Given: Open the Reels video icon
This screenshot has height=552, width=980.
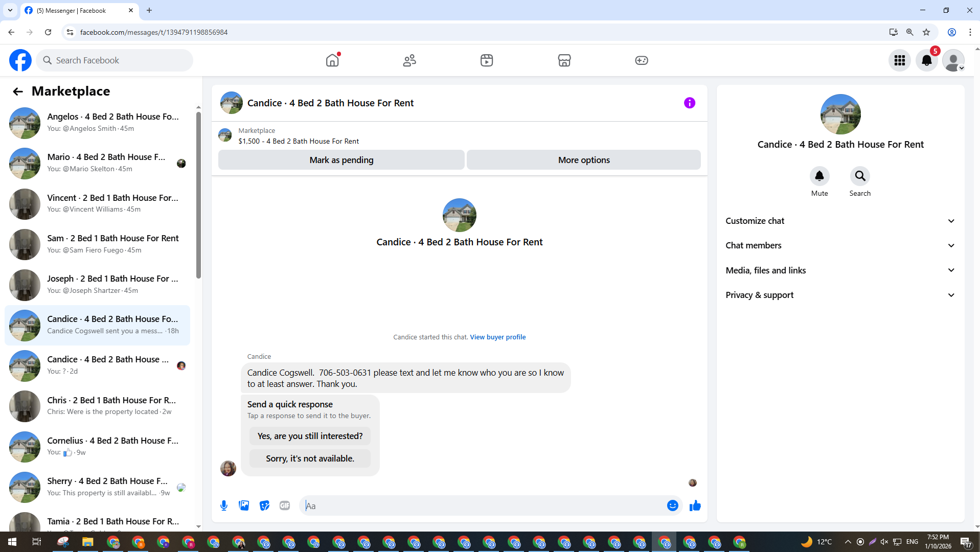Looking at the screenshot, I should [x=487, y=60].
